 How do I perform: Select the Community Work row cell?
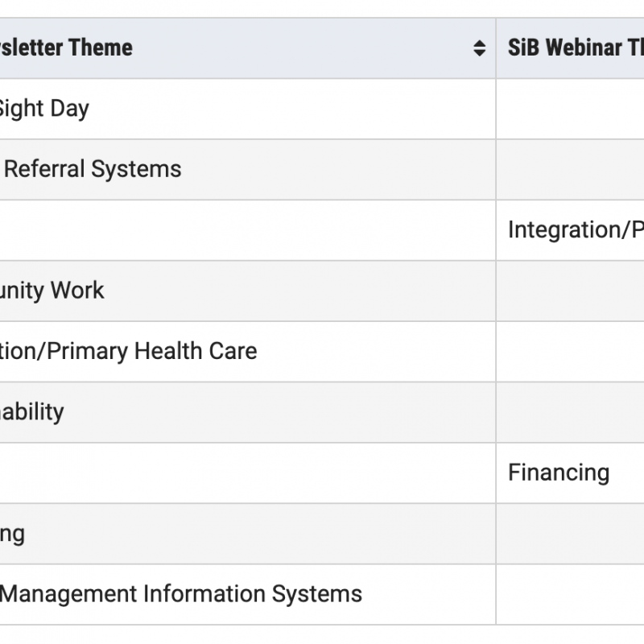click(248, 291)
